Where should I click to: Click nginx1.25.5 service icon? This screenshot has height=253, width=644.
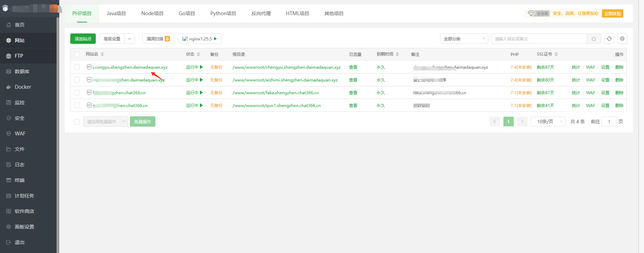(185, 39)
